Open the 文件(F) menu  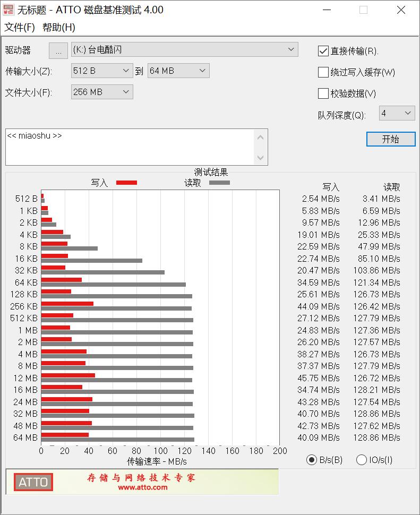click(19, 27)
